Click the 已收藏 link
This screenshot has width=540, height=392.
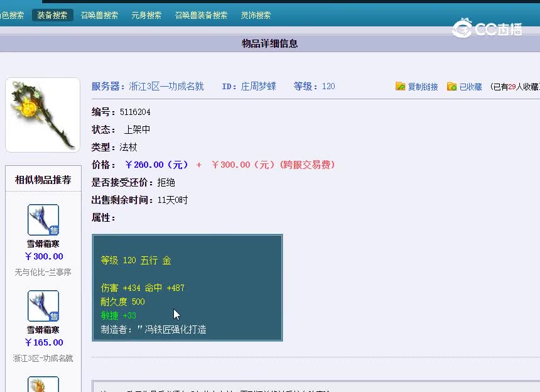click(x=470, y=87)
